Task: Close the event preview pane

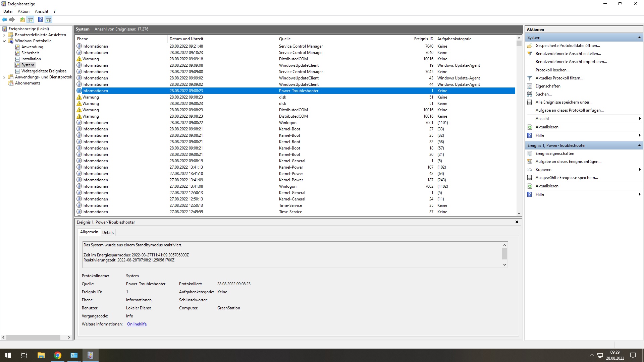Action: [x=517, y=222]
